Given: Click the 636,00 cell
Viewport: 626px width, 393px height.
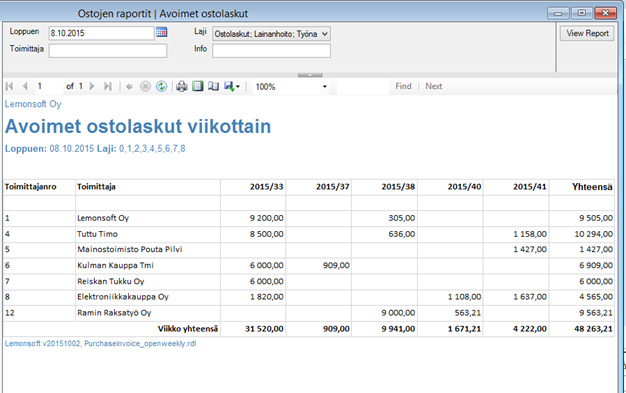Looking at the screenshot, I should 402,234.
